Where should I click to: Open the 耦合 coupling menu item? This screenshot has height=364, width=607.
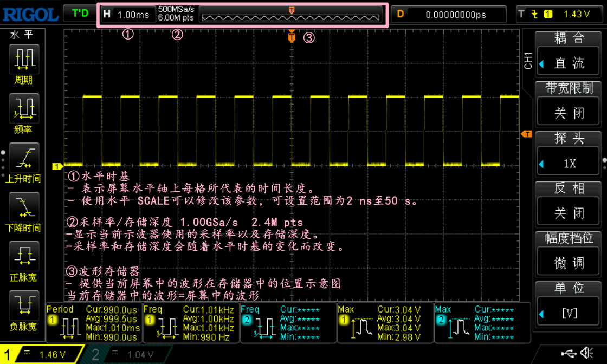click(x=569, y=37)
